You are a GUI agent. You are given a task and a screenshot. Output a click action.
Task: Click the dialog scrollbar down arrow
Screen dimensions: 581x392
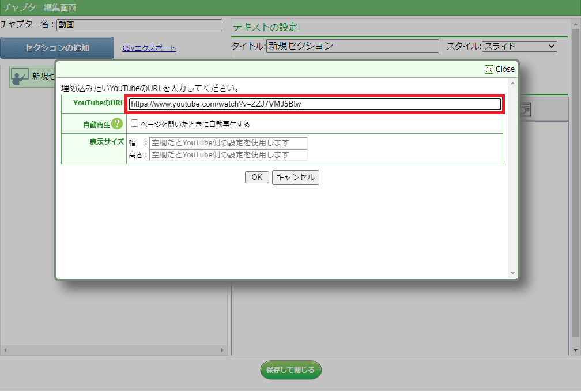click(x=512, y=273)
